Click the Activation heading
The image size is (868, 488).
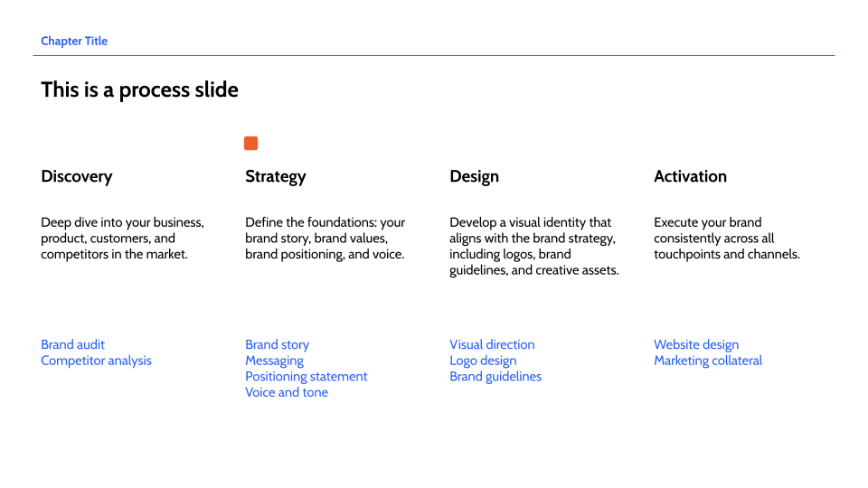tap(690, 176)
